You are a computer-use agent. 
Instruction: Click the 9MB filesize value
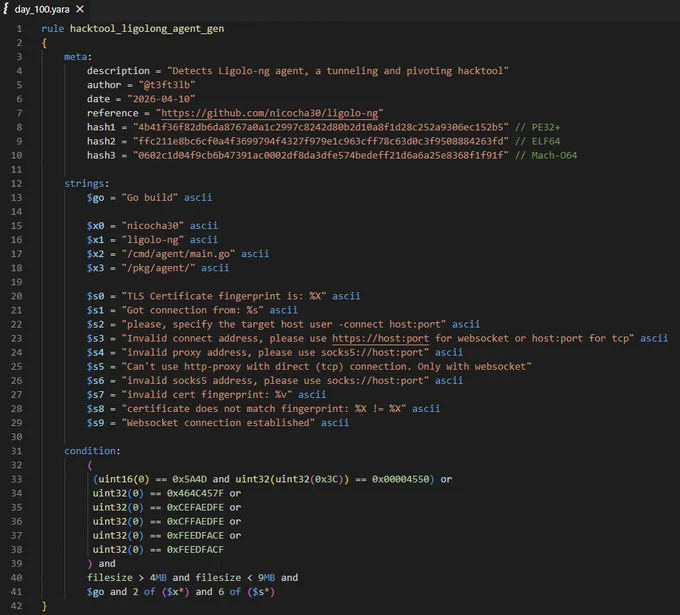266,578
